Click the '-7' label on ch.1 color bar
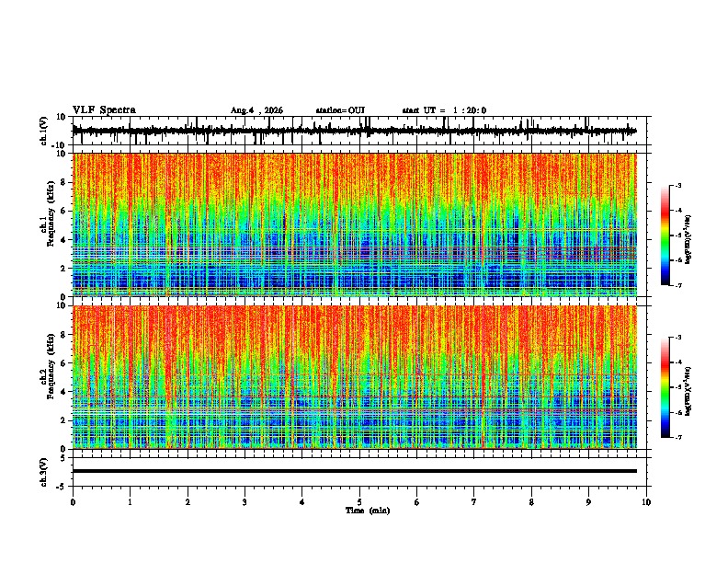 678,285
